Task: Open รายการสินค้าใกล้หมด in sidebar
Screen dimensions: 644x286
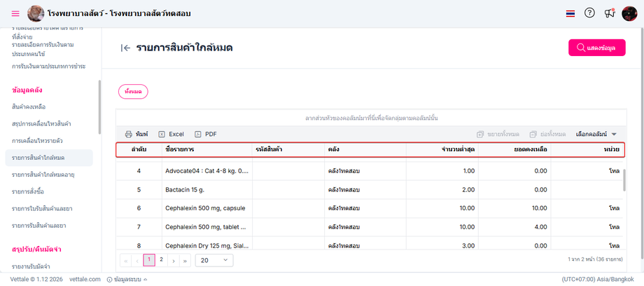Action: point(49,158)
